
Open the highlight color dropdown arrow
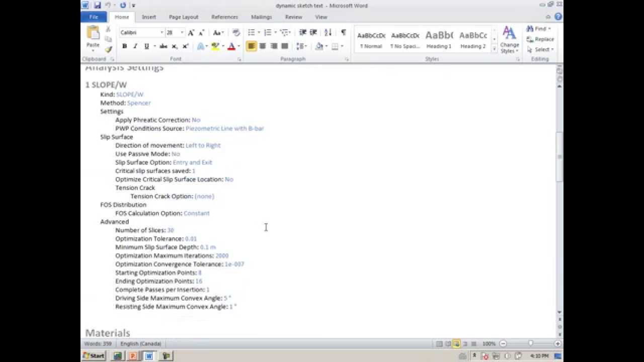click(x=222, y=46)
